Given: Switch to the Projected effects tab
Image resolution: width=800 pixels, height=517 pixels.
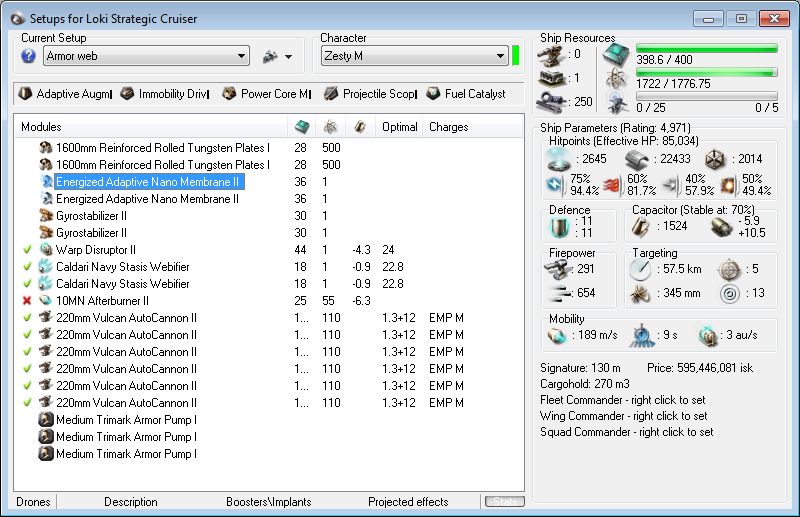Looking at the screenshot, I should [x=408, y=502].
